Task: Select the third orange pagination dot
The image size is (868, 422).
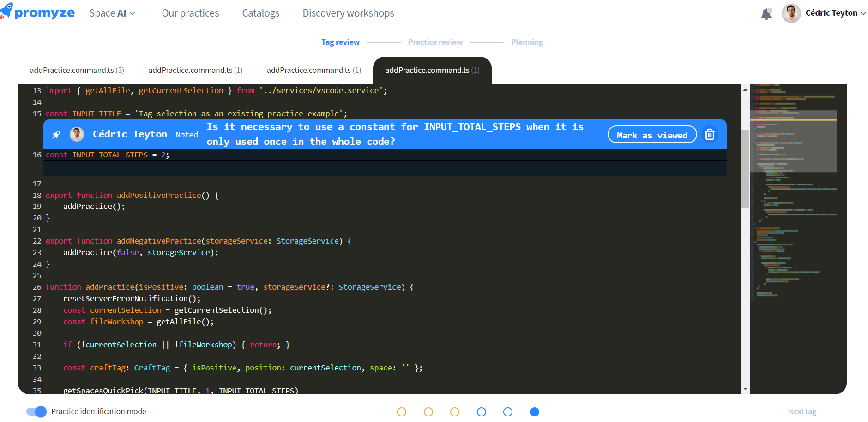Action: point(455,412)
